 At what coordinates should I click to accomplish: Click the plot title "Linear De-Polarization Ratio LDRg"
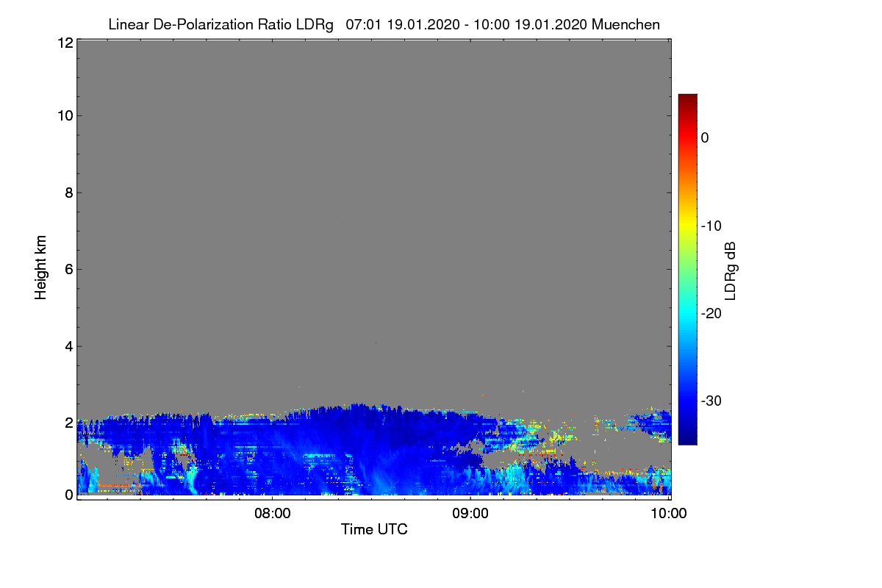(x=220, y=25)
